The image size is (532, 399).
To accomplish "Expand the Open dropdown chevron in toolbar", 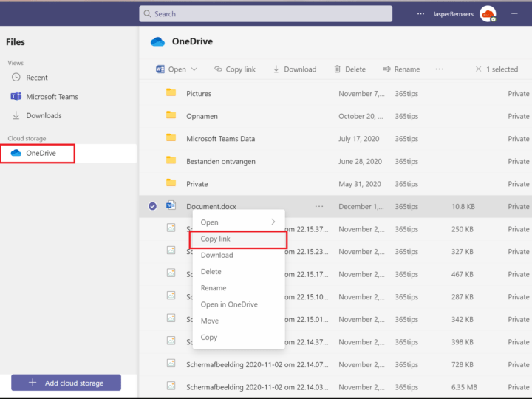I will tap(194, 69).
